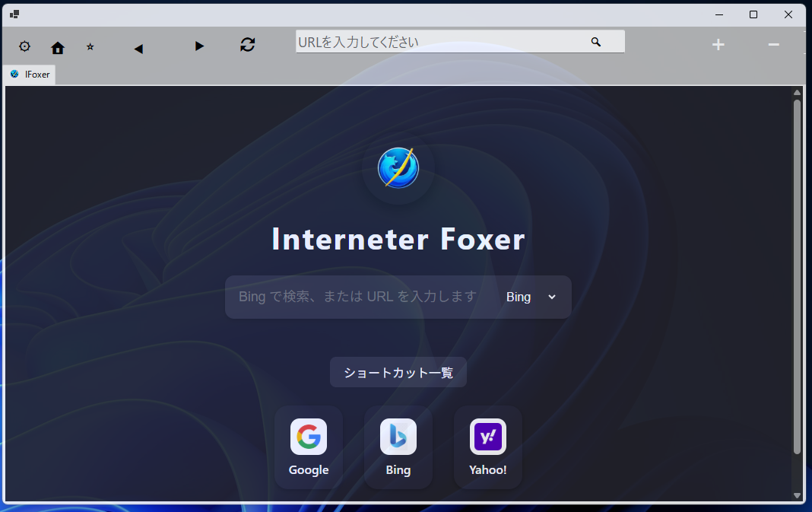Click the Interneter Foxer logo
812x512 pixels.
tap(398, 167)
